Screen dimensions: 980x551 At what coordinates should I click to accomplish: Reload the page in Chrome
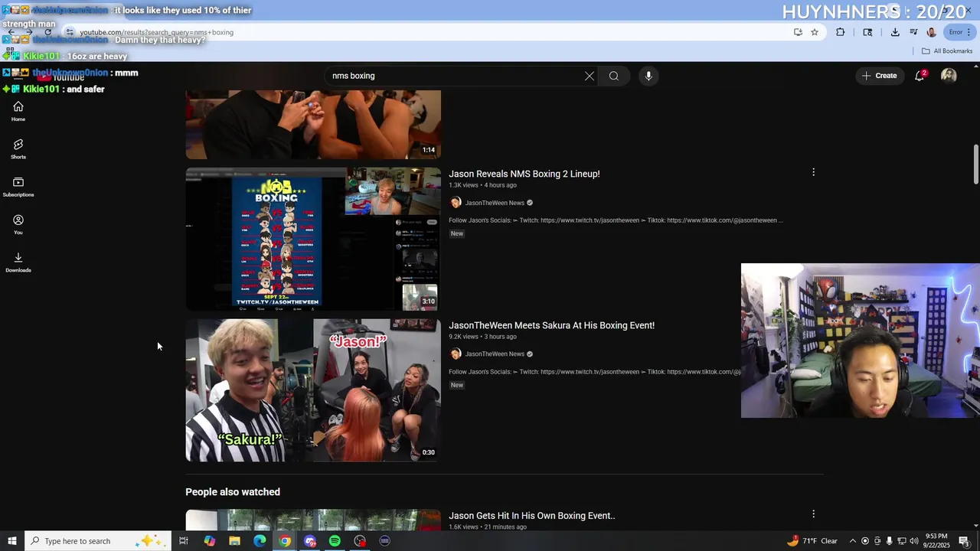pos(47,32)
